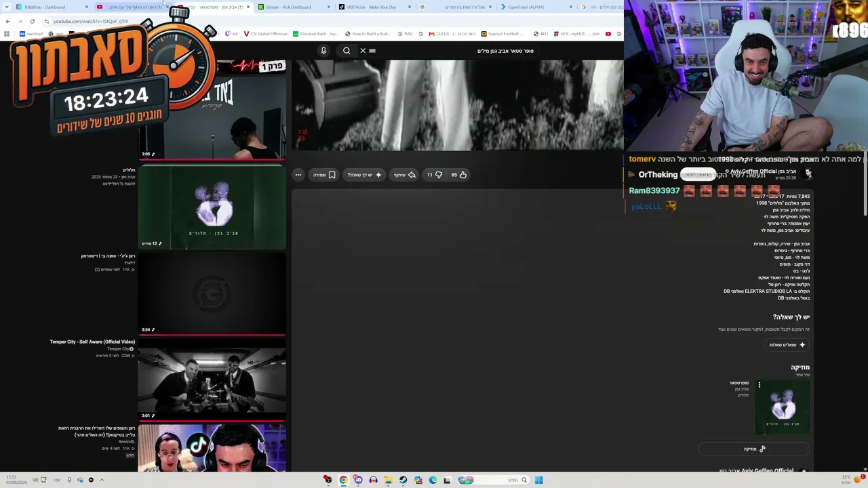Click the main video player area
This screenshot has width=868, height=488.
point(458,105)
